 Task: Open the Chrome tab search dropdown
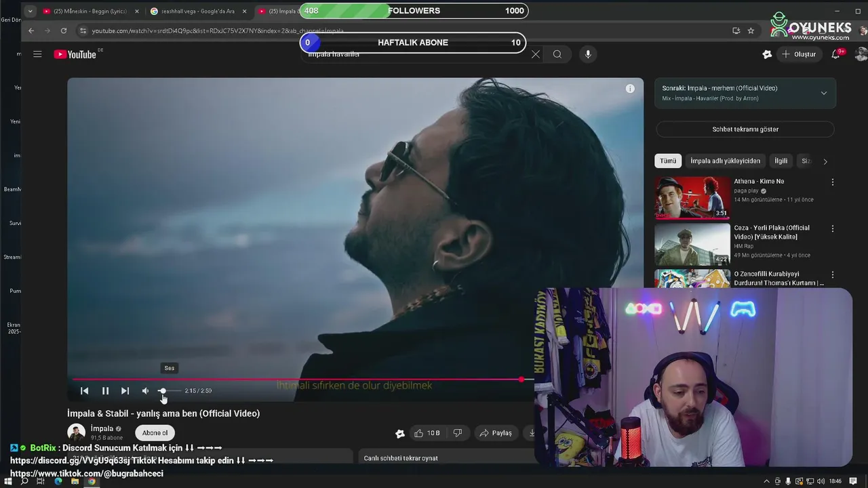(x=30, y=11)
